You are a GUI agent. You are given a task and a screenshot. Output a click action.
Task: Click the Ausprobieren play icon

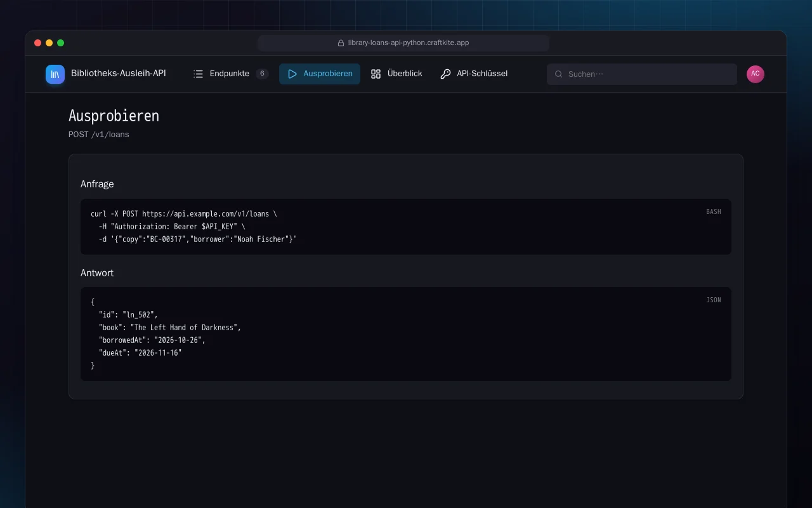(x=292, y=74)
